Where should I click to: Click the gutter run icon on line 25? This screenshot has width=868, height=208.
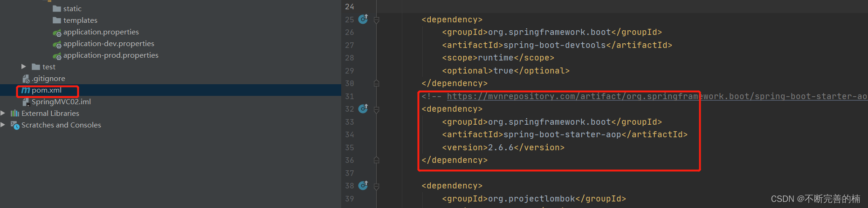coord(363,19)
